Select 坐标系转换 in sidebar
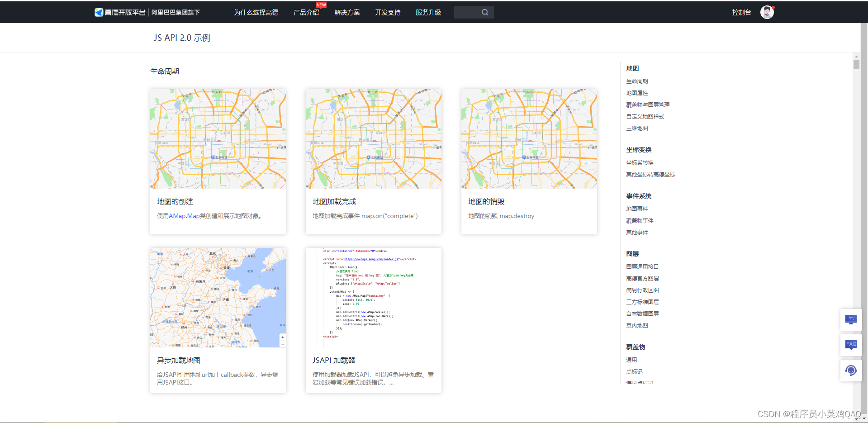 tap(640, 162)
